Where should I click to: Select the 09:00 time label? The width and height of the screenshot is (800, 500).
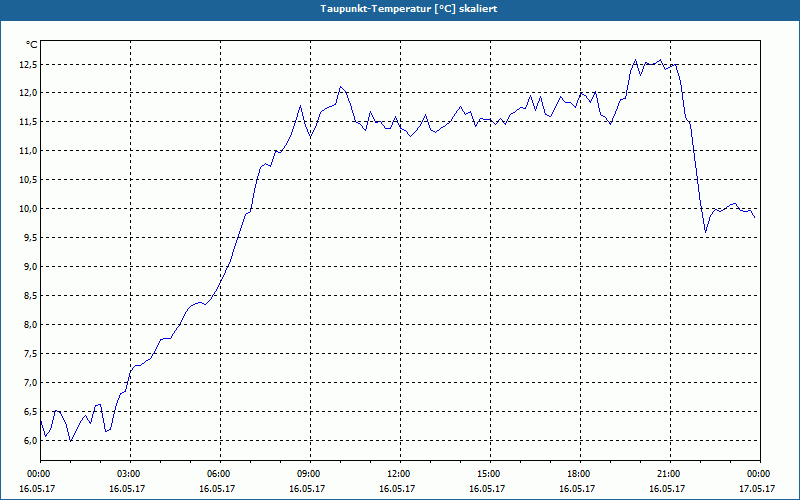[310, 474]
